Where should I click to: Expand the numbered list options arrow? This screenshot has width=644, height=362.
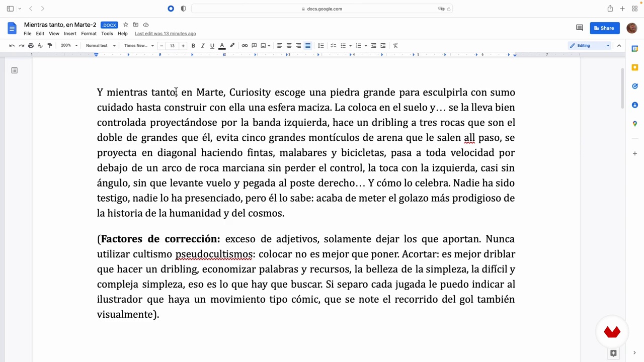tap(366, 46)
